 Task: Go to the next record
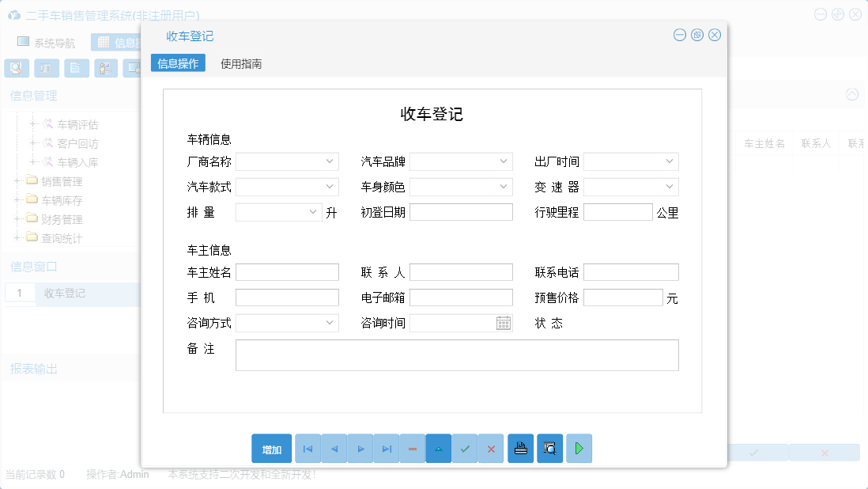point(360,449)
